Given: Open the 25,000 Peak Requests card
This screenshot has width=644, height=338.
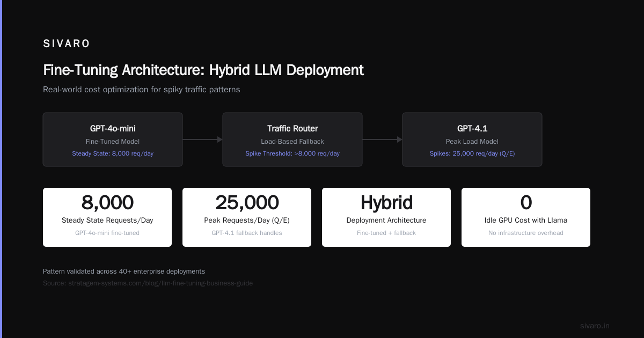Looking at the screenshot, I should (247, 217).
